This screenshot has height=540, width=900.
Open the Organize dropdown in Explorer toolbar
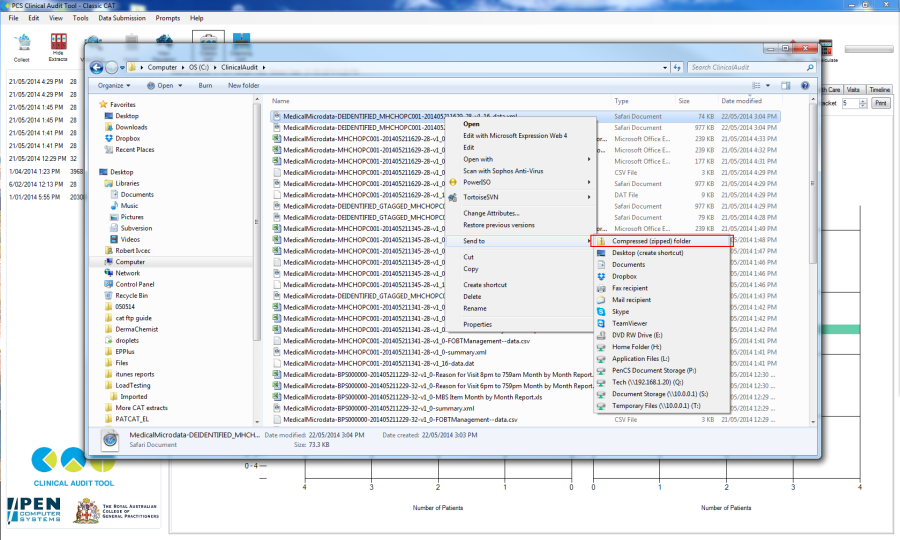[114, 86]
